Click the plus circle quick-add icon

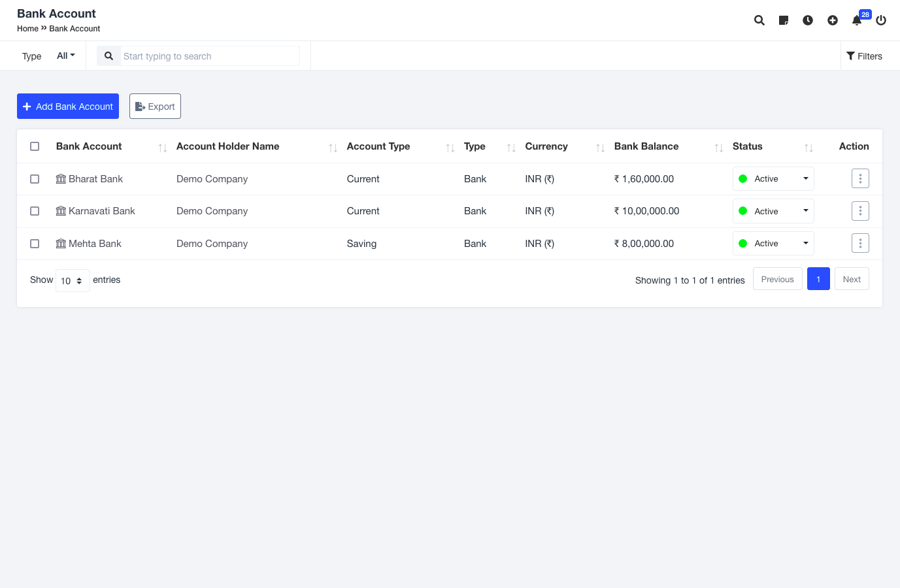tap(833, 20)
